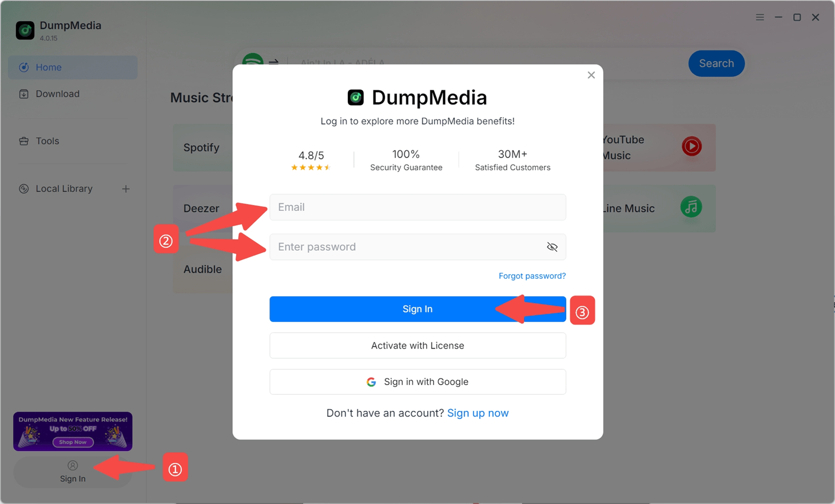Toggle password visibility eye icon
The image size is (835, 504).
552,247
